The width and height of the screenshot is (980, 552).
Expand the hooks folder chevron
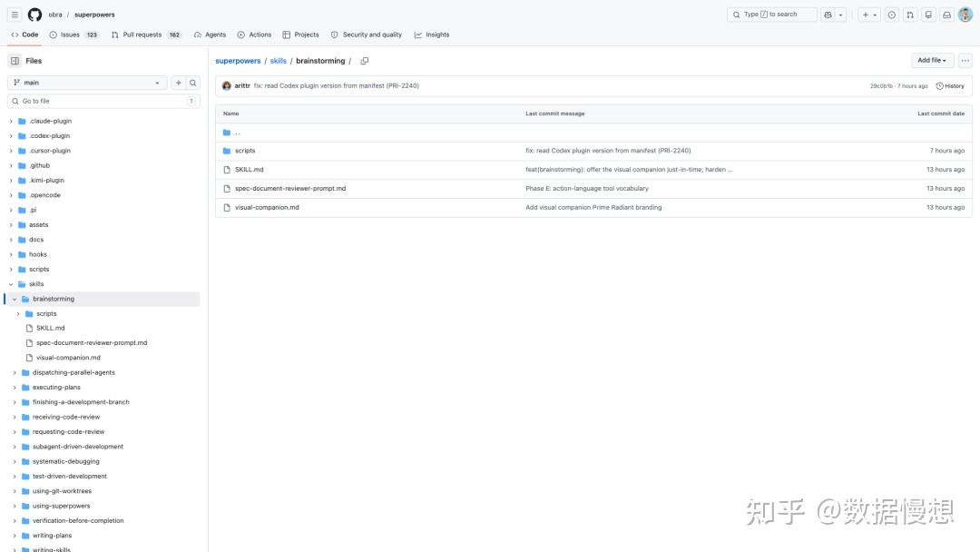tap(11, 254)
